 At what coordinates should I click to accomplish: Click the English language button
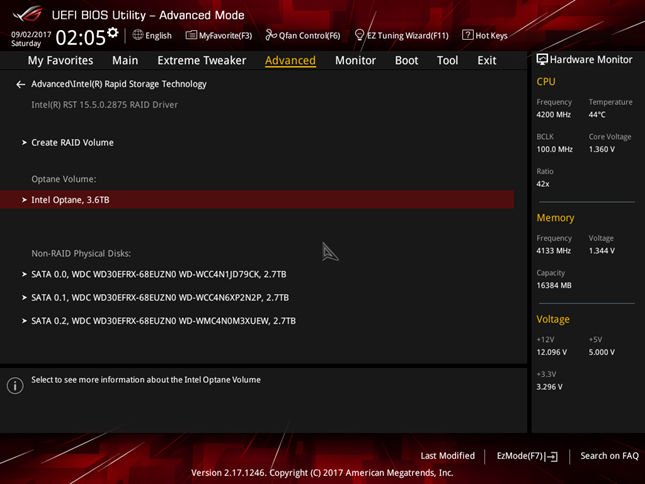pos(158,35)
